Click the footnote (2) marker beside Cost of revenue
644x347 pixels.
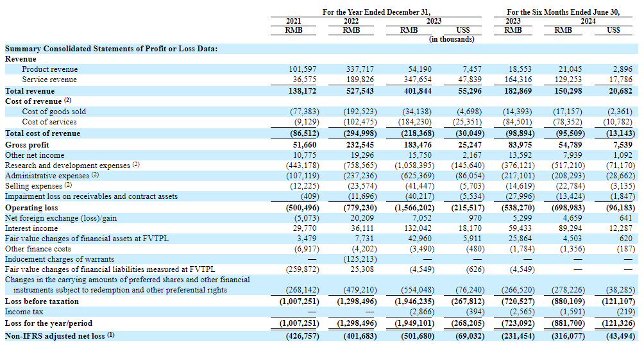(x=67, y=101)
